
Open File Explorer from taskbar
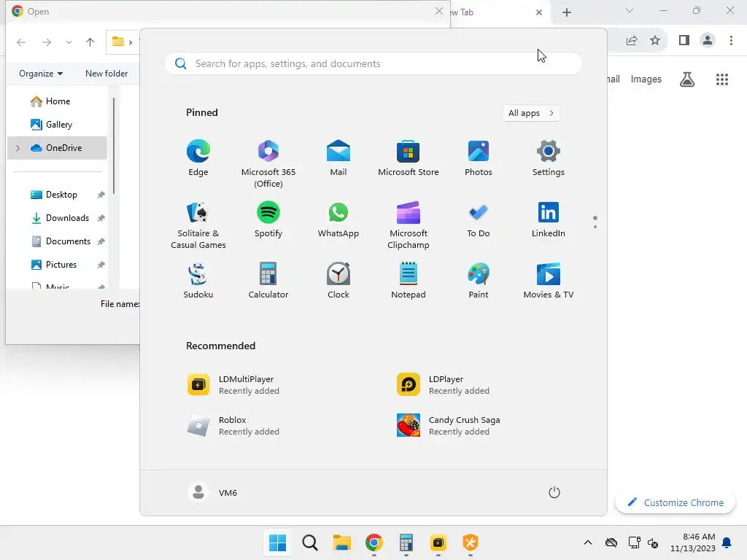pyautogui.click(x=341, y=542)
